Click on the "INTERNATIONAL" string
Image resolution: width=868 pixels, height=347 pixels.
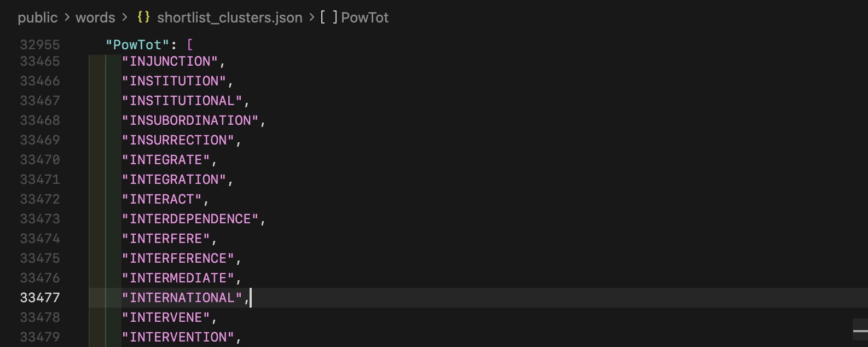(182, 298)
